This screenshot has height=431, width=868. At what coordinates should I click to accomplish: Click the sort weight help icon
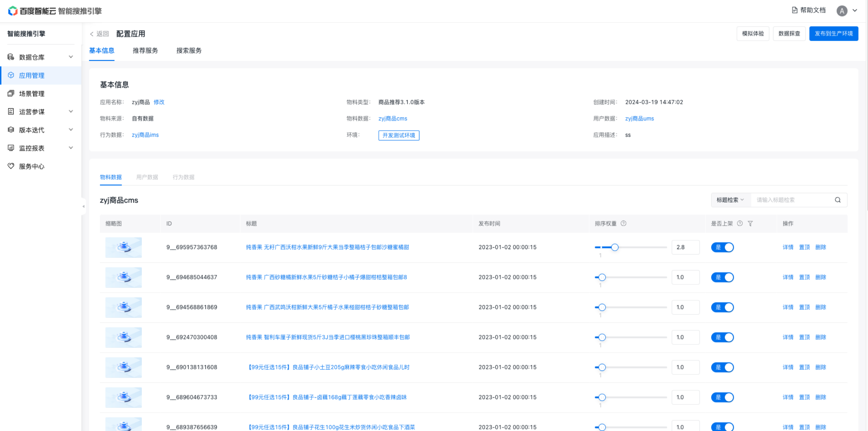click(x=623, y=223)
